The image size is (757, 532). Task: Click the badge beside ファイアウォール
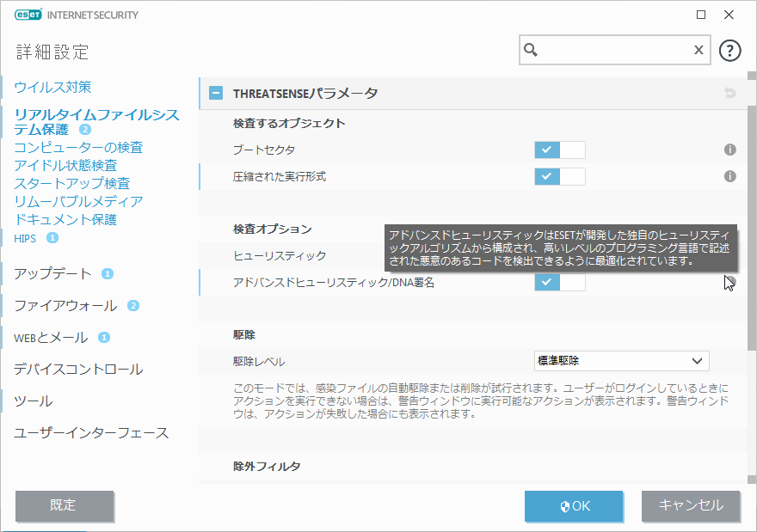pyautogui.click(x=132, y=305)
